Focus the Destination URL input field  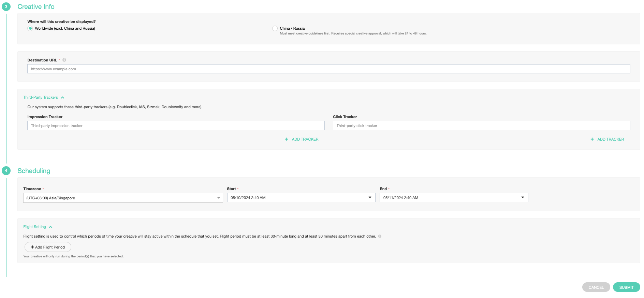[328, 69]
